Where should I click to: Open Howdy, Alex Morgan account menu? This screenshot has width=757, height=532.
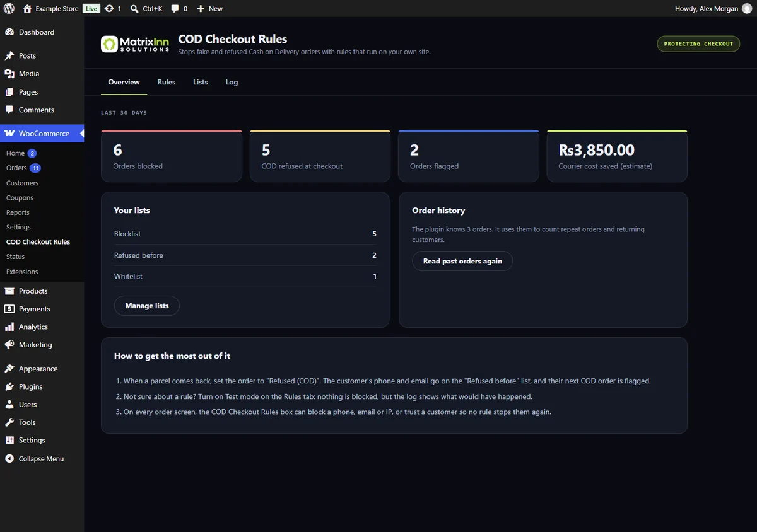713,9
